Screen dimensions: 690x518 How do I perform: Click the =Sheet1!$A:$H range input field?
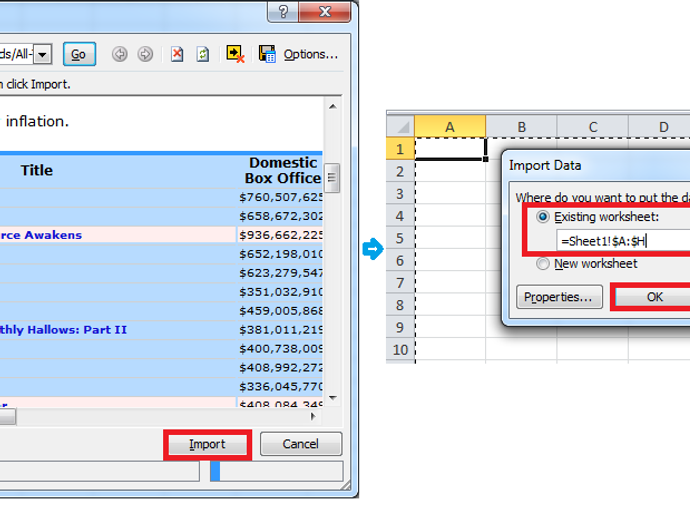coord(623,241)
